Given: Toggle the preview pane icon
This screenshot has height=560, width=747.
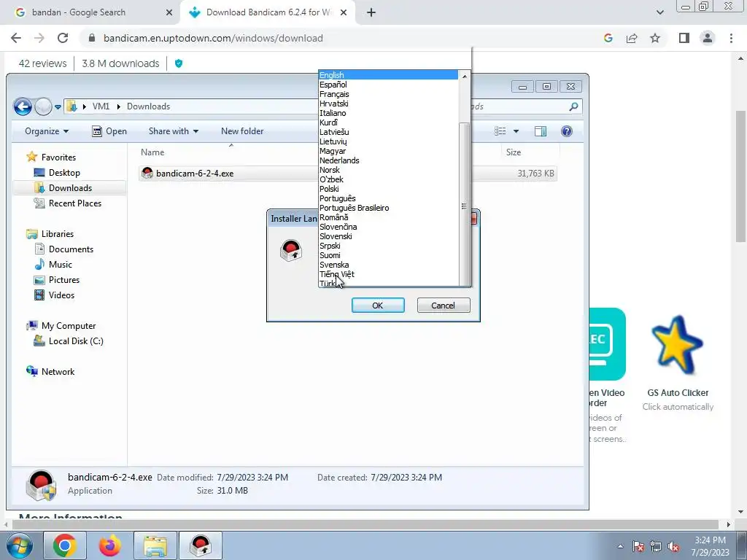Looking at the screenshot, I should [x=541, y=131].
